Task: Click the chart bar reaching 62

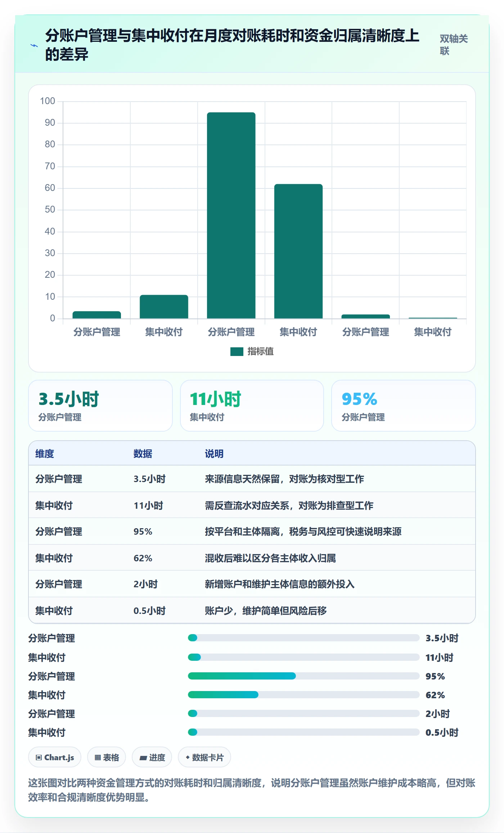Action: coord(298,251)
